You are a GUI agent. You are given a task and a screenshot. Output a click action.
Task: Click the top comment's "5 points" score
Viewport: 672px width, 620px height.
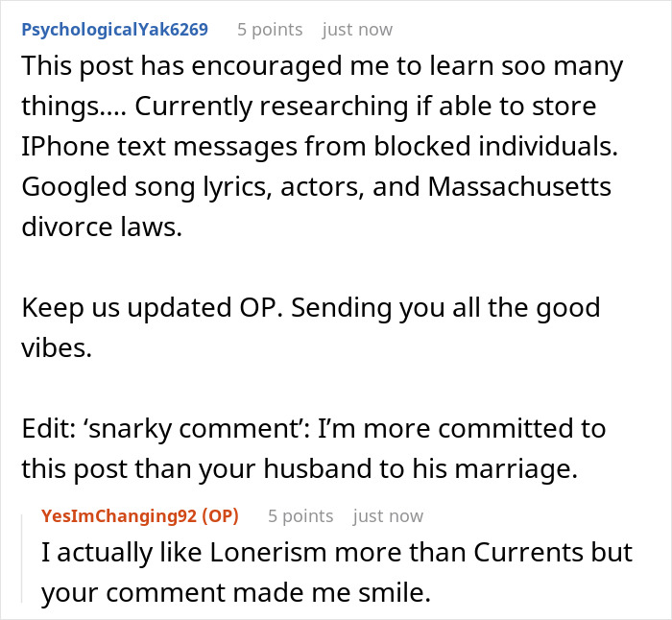coord(270,30)
